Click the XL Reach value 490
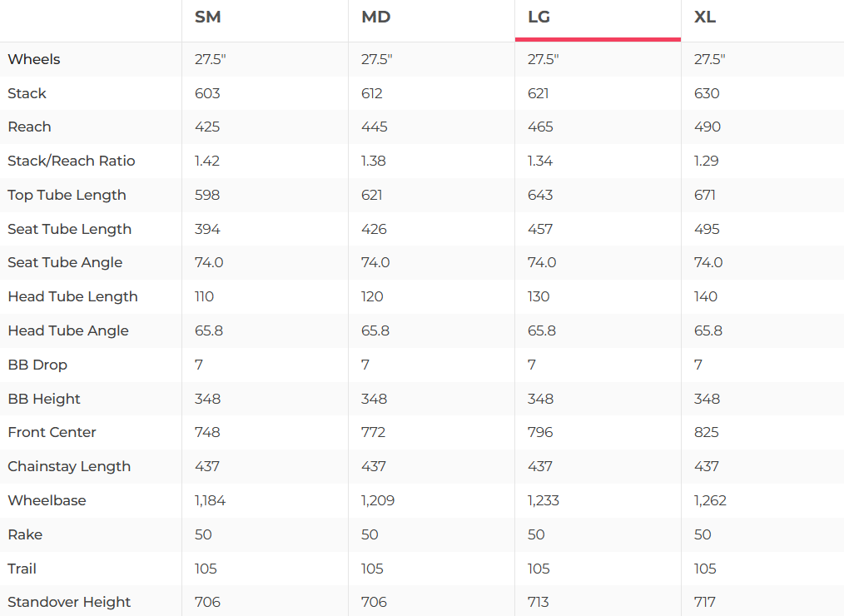 point(707,127)
